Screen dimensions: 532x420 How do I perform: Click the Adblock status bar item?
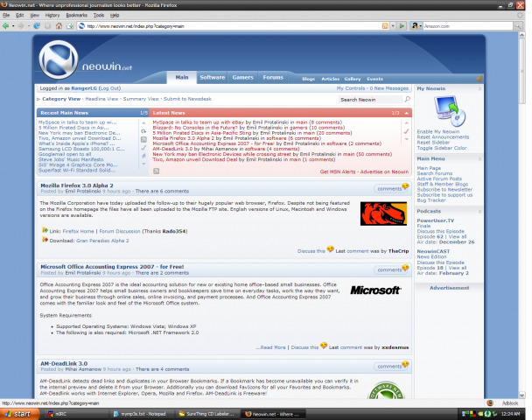[x=510, y=403]
